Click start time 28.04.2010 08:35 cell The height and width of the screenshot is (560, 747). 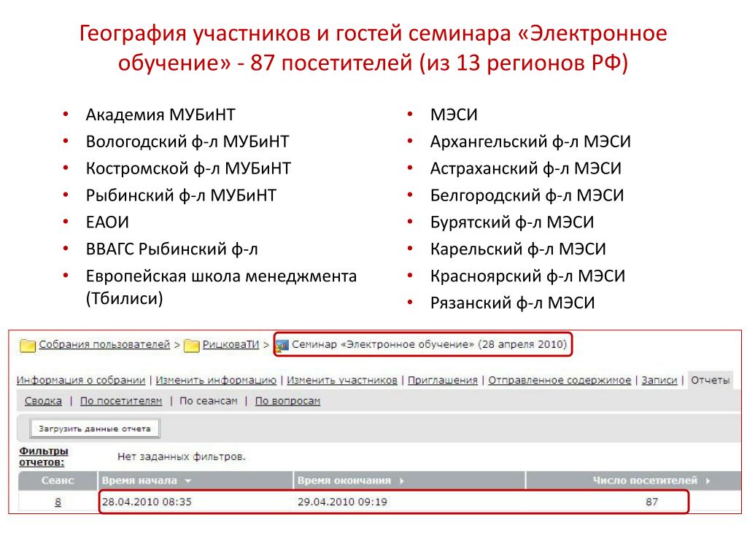click(x=147, y=502)
